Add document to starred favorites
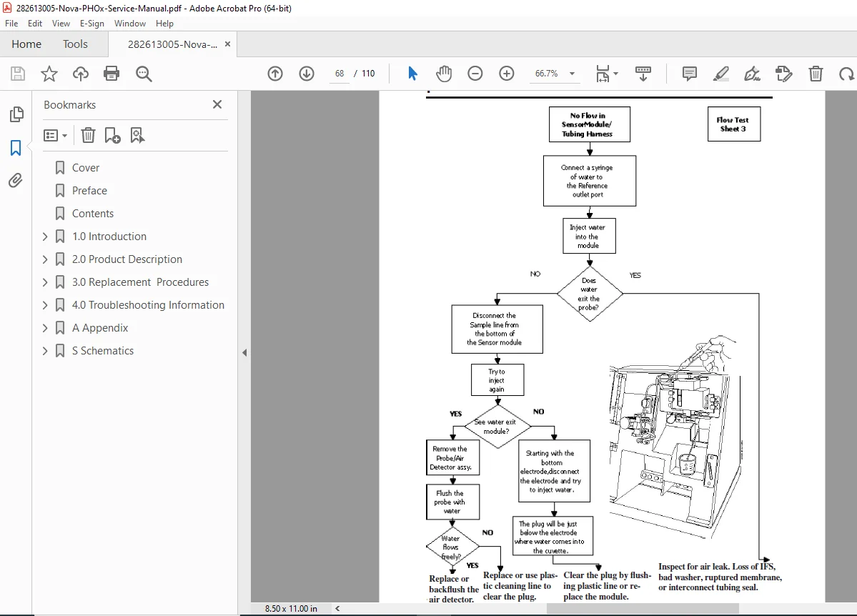The width and height of the screenshot is (857, 616). tap(49, 74)
